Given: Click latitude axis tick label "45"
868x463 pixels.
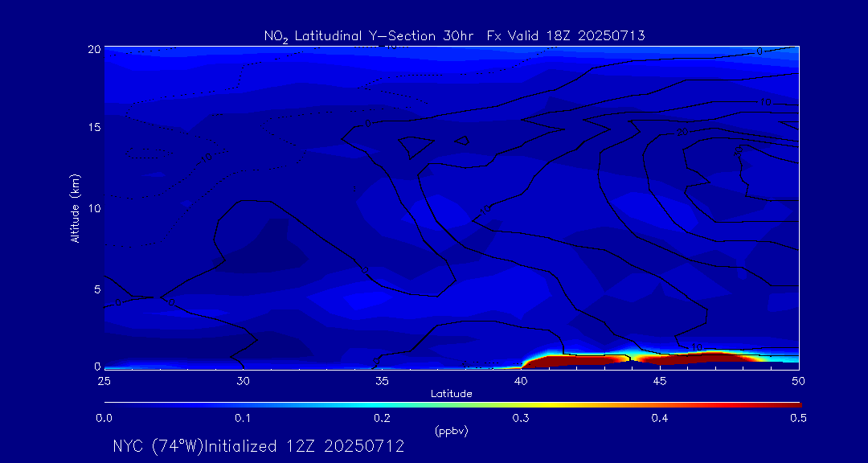Looking at the screenshot, I should [660, 381].
